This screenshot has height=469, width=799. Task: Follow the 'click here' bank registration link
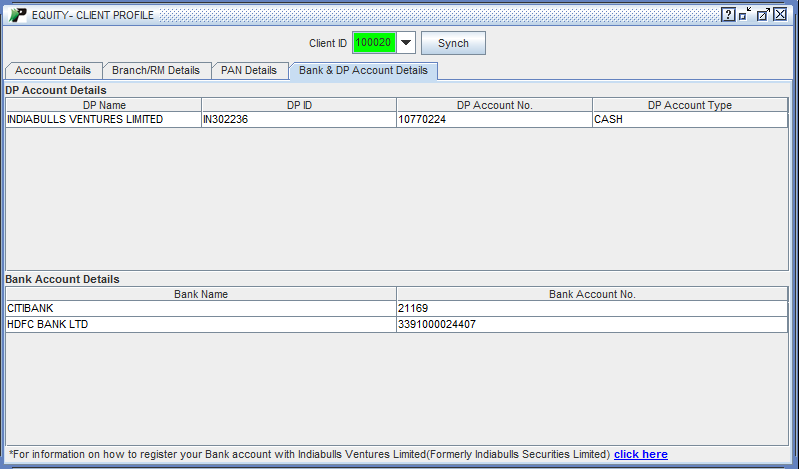[640, 454]
